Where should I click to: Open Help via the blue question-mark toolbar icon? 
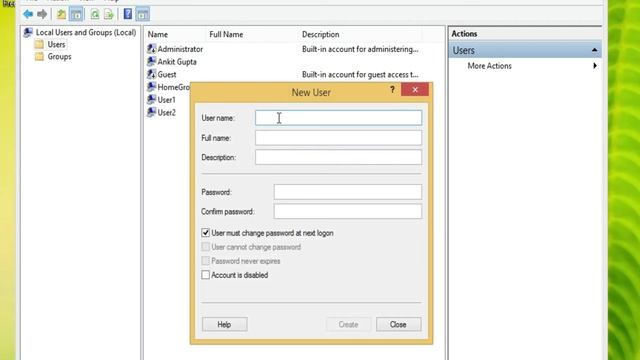[128, 14]
